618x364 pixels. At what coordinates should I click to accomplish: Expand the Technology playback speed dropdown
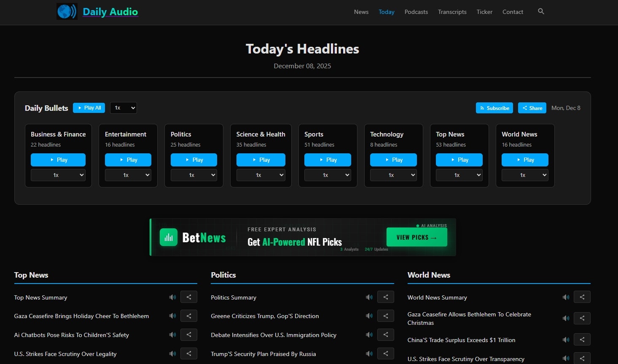pos(393,175)
